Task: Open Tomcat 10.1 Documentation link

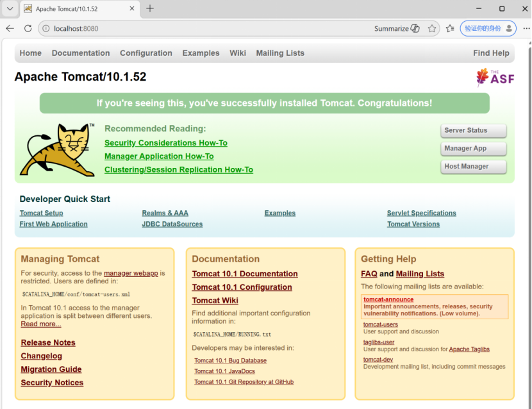Action: pyautogui.click(x=245, y=274)
